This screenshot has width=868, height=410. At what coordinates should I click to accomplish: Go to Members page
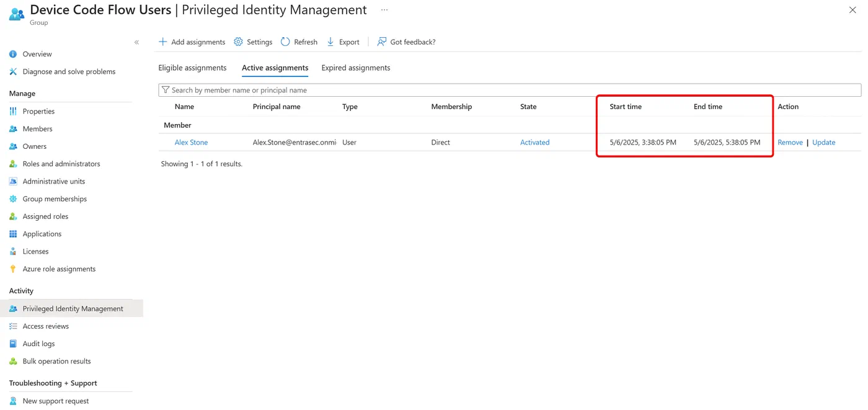pyautogui.click(x=37, y=128)
